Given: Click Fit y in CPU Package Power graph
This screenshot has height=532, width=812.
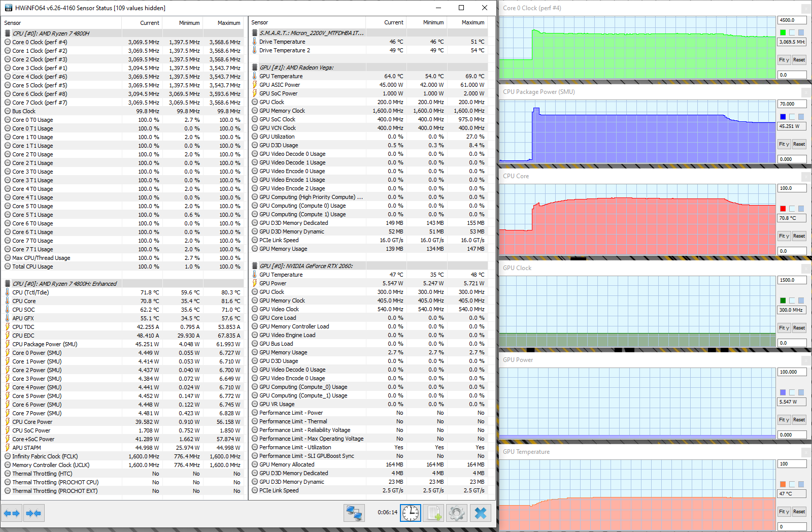Looking at the screenshot, I should point(784,144).
